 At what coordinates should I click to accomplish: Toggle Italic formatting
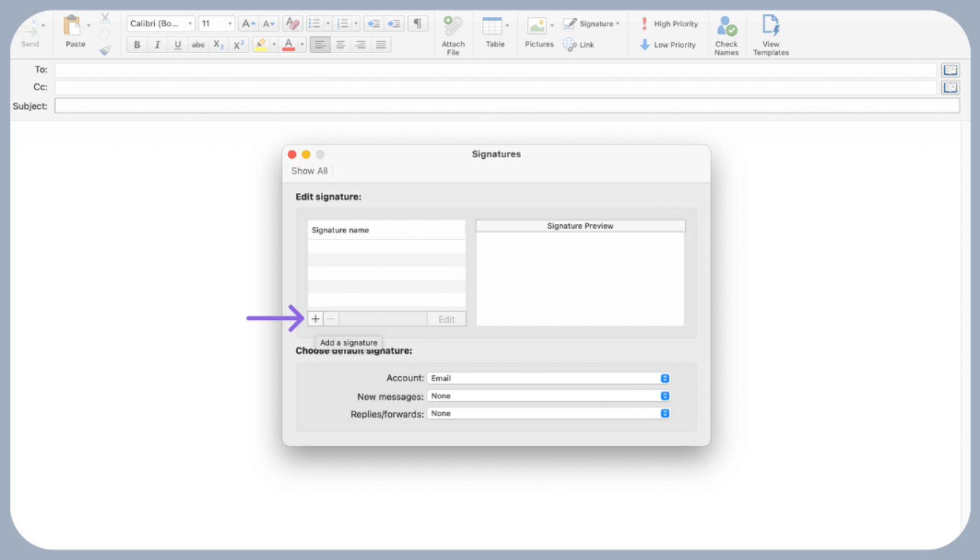point(157,44)
